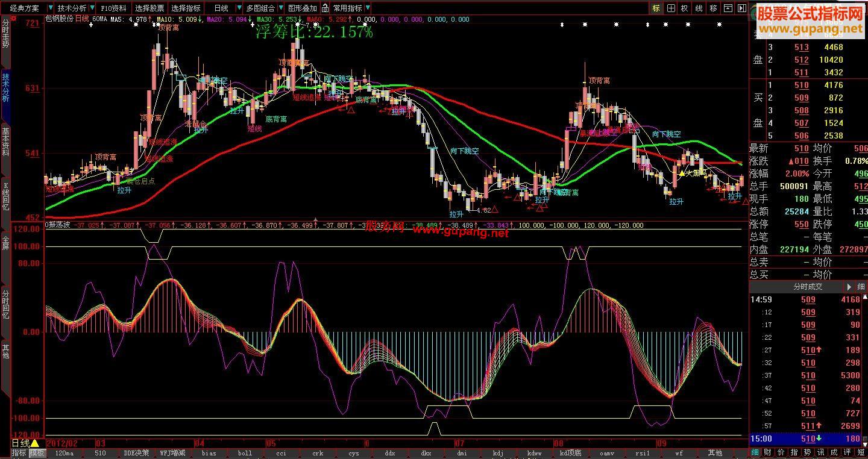The image size is (868, 459).
Task: Switch to the 分时走势 side tab
Action: [5, 34]
